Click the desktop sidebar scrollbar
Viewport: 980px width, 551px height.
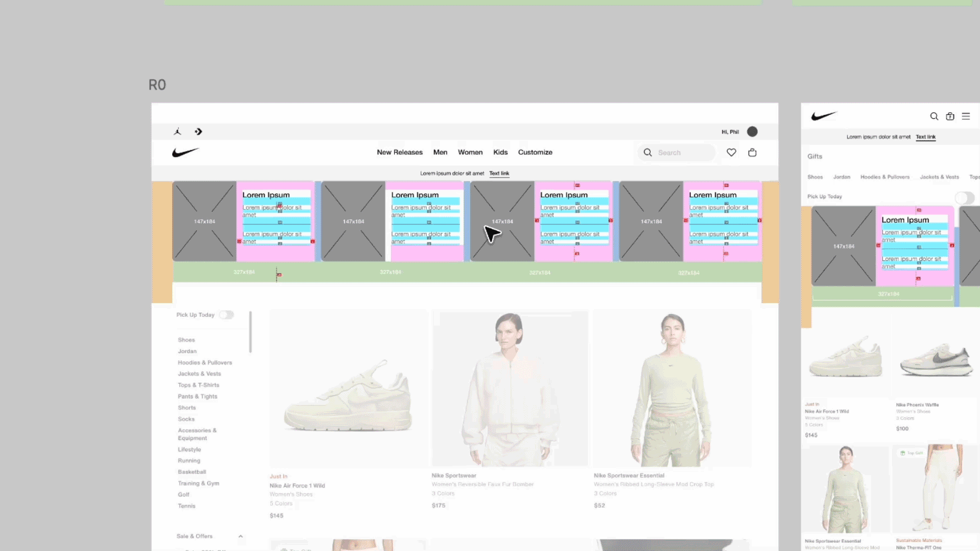(250, 332)
